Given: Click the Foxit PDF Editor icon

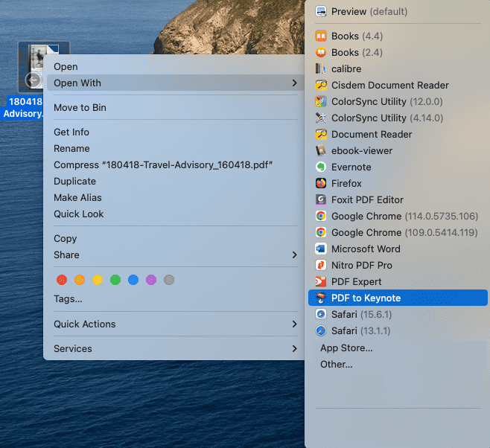Looking at the screenshot, I should (x=321, y=199).
